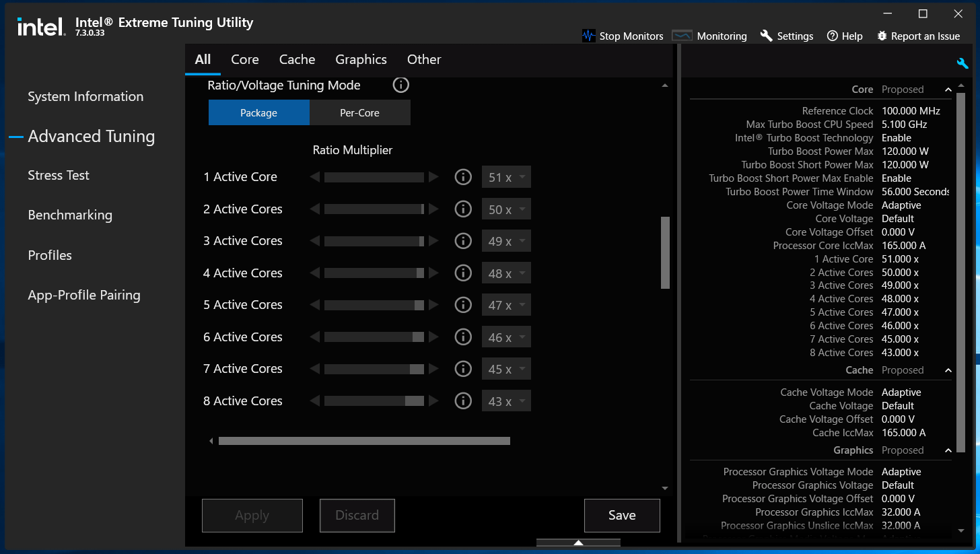The image size is (980, 554).
Task: Click info icon for 6 Active Cores
Action: coord(463,337)
